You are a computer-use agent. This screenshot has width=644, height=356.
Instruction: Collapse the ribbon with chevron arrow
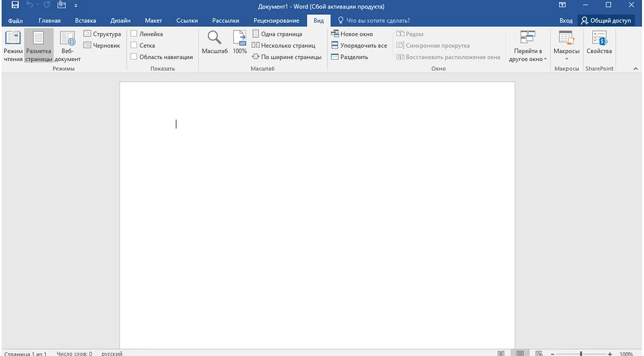point(635,69)
